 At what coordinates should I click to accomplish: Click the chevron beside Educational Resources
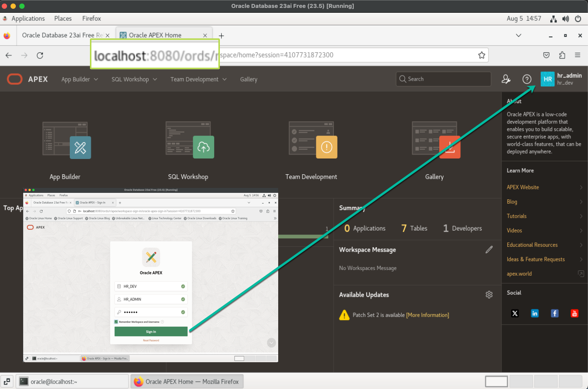click(581, 245)
